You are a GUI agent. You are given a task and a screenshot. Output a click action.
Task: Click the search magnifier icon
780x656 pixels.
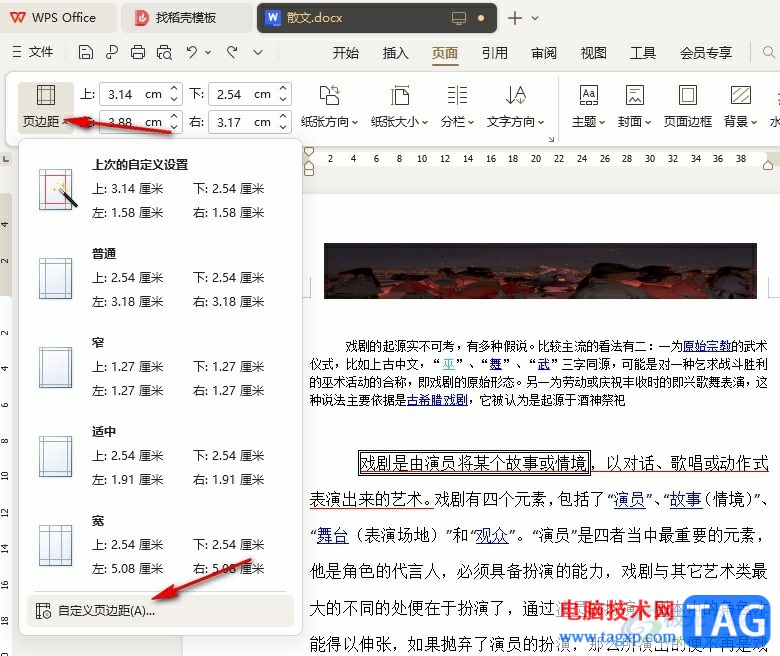click(769, 52)
